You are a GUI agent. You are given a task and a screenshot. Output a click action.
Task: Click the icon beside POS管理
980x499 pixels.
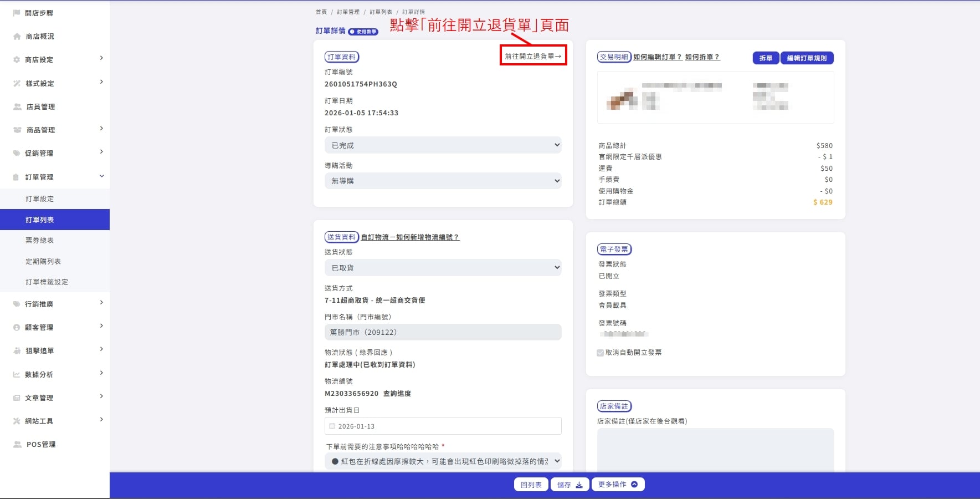point(17,444)
